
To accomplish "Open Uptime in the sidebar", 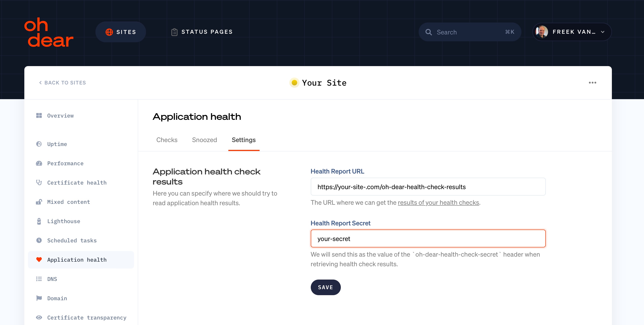I will pos(81,144).
